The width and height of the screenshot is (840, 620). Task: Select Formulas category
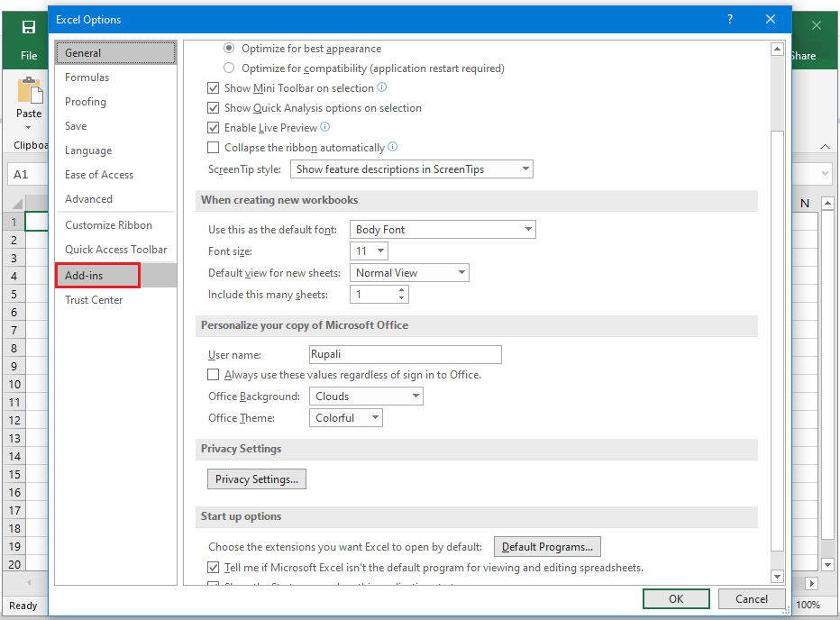pyautogui.click(x=115, y=77)
